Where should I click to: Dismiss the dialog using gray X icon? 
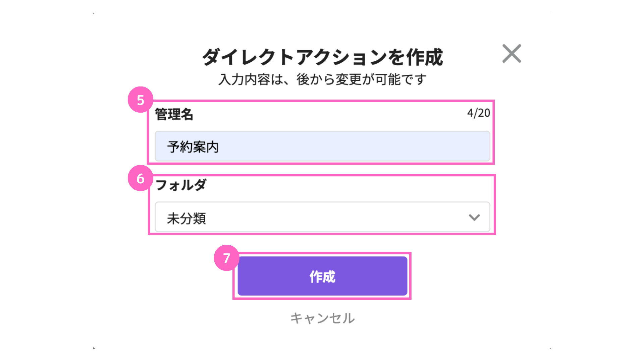(x=512, y=54)
